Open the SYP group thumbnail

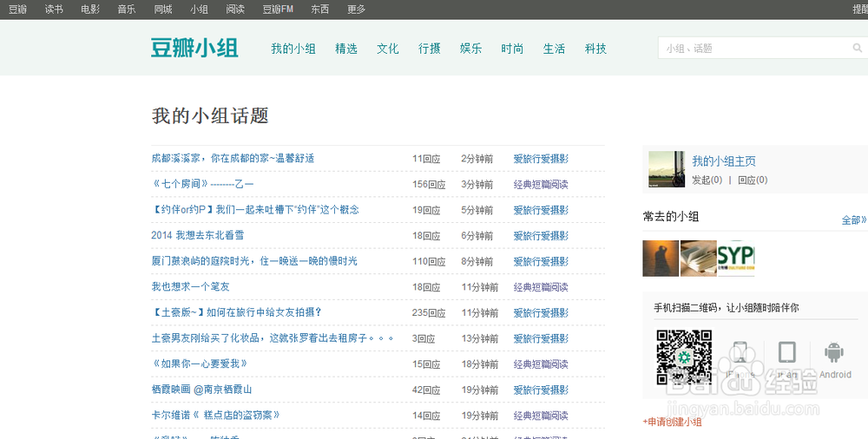736,259
